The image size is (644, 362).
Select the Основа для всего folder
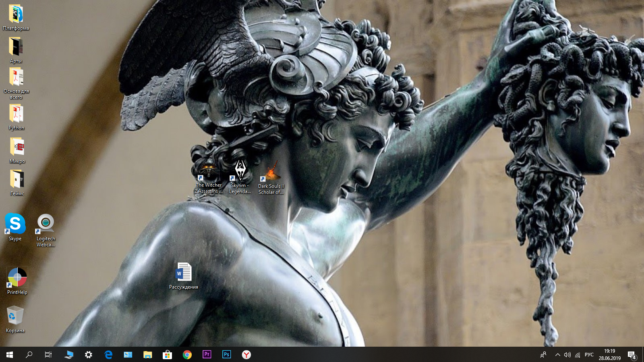click(16, 83)
